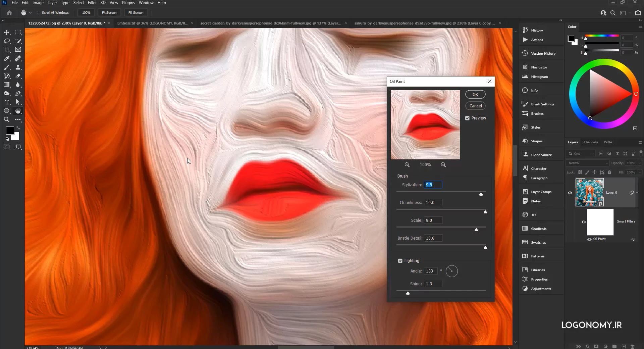Viewport: 644px width, 349px height.
Task: Select the Clone Stamp tool
Action: click(18, 67)
